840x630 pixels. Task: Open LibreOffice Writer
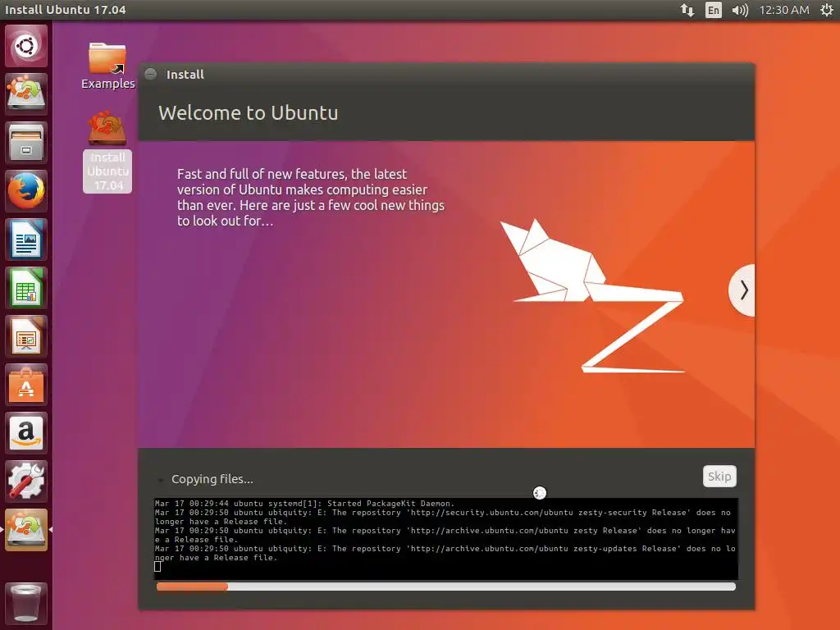25,240
